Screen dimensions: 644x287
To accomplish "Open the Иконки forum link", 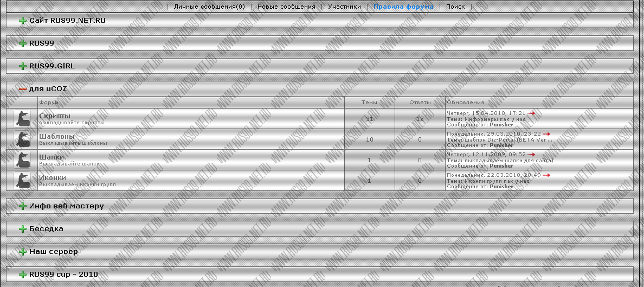I will pos(53,177).
